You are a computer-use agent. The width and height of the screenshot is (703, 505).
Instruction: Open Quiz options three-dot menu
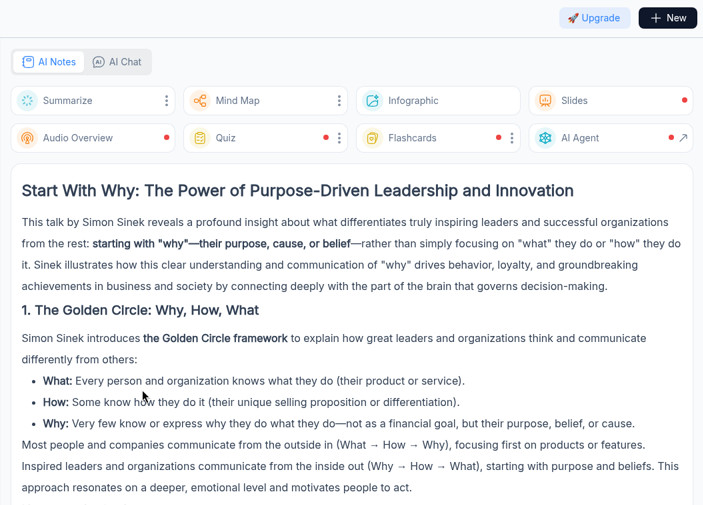pyautogui.click(x=339, y=138)
